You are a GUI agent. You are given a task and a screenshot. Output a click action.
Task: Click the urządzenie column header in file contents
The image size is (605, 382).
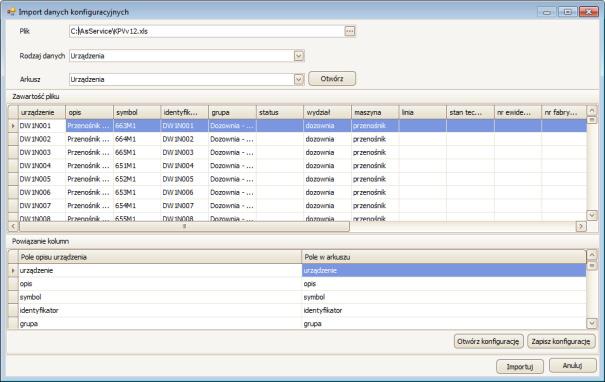pyautogui.click(x=42, y=112)
